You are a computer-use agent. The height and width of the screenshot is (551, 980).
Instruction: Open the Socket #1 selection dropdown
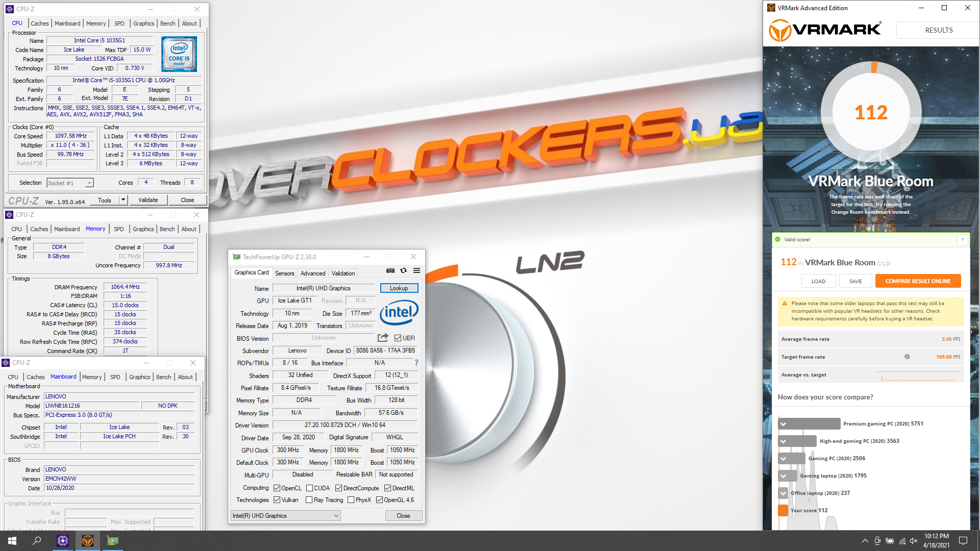70,183
